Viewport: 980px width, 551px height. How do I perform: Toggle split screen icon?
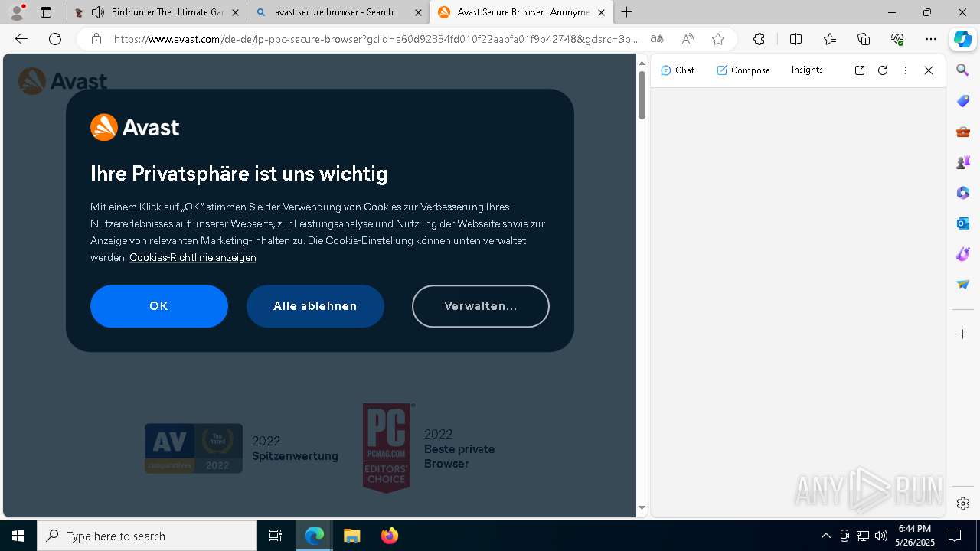[x=795, y=39]
